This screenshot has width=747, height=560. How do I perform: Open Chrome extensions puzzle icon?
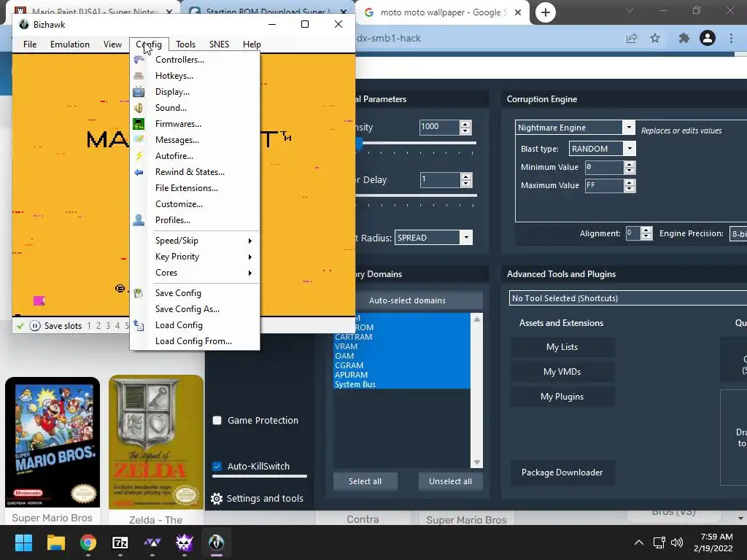pyautogui.click(x=684, y=38)
